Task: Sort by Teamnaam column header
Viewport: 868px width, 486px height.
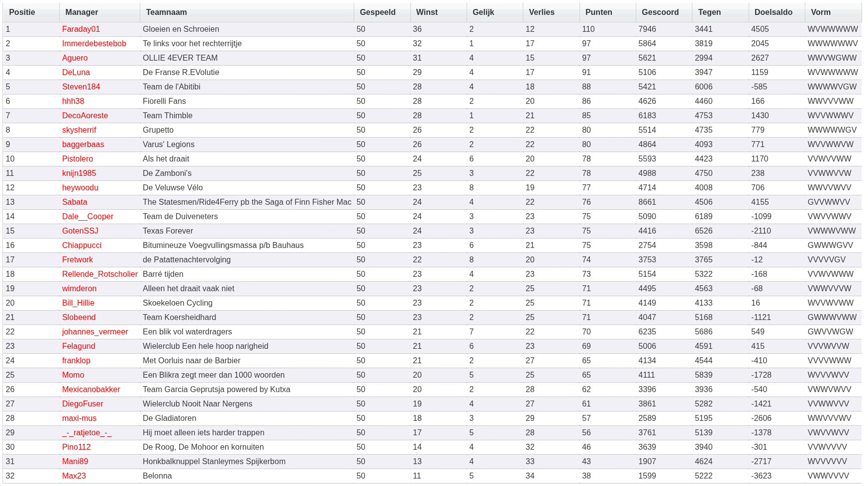Action: tap(166, 12)
